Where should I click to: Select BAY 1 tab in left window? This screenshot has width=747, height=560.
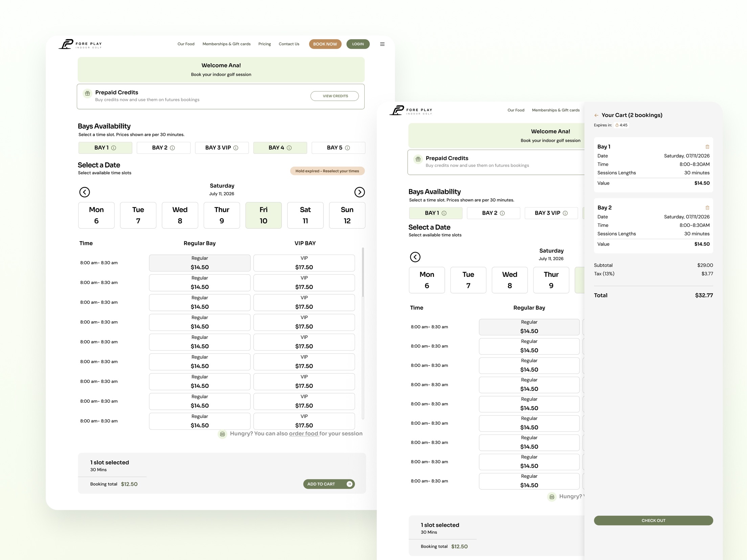click(x=105, y=148)
